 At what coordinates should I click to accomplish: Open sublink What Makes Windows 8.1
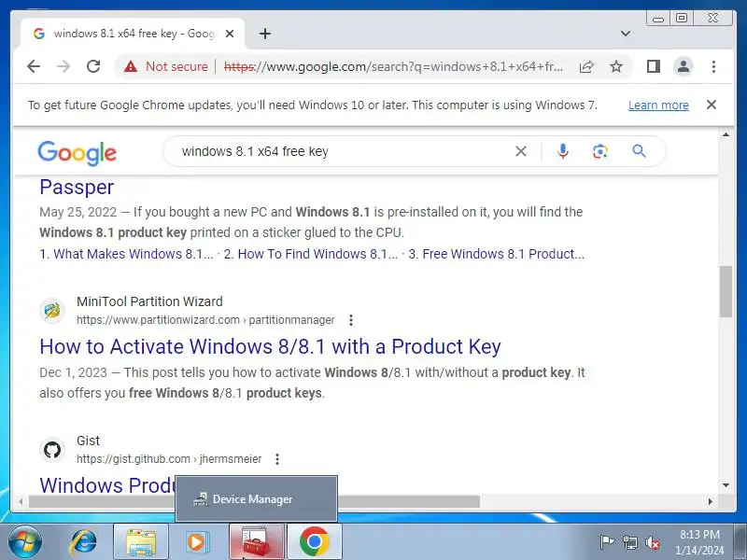click(x=126, y=254)
